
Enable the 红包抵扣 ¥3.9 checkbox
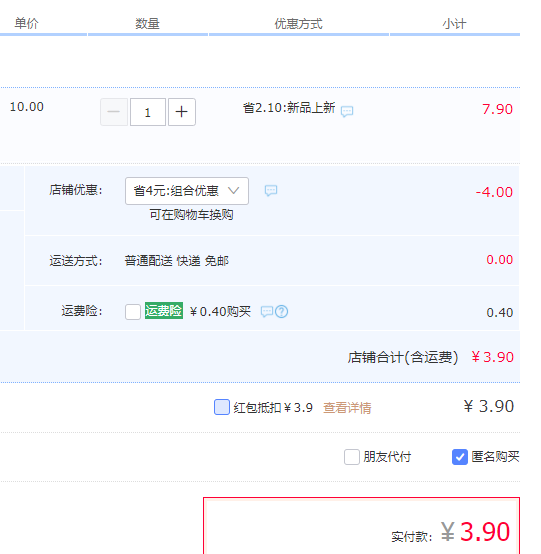point(222,407)
